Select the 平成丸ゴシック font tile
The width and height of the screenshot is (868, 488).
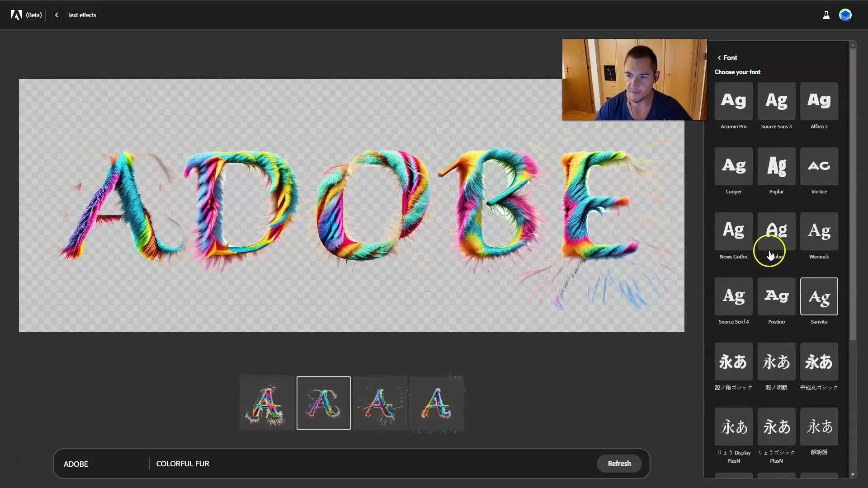(819, 361)
